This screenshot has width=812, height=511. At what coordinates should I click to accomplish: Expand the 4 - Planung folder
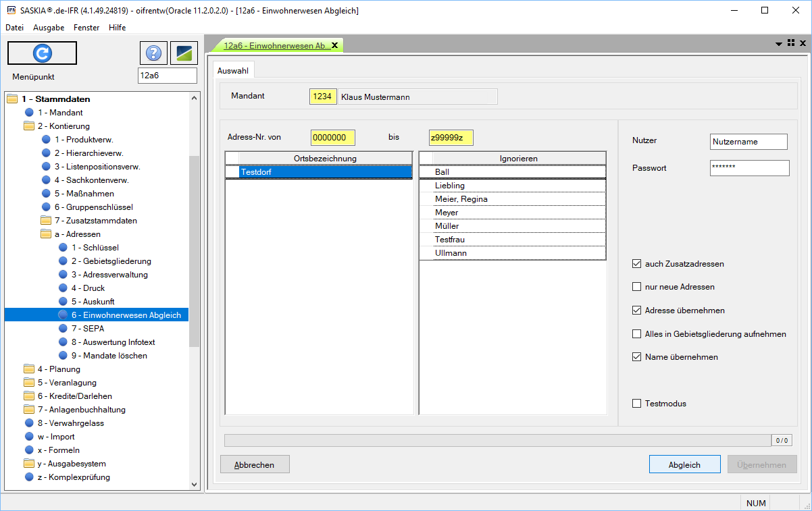click(29, 369)
